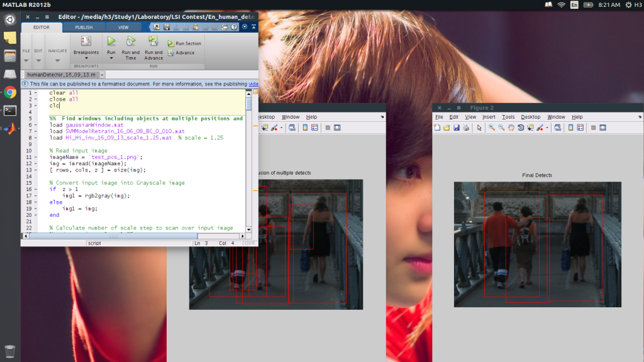644x362 pixels.
Task: Toggle the Edit Plot arrow tool in Figure 2
Action: tap(479, 128)
